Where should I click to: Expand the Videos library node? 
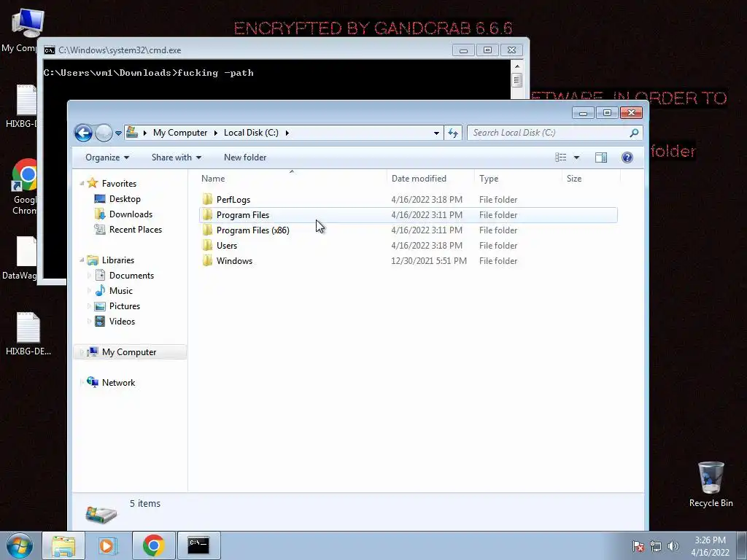tap(89, 322)
